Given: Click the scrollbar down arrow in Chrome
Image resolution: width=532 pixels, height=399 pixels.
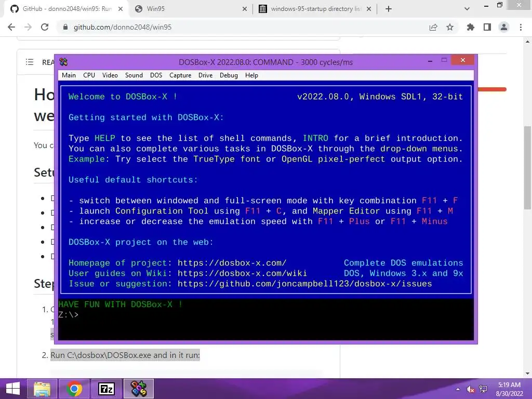Looking at the screenshot, I should click(528, 374).
